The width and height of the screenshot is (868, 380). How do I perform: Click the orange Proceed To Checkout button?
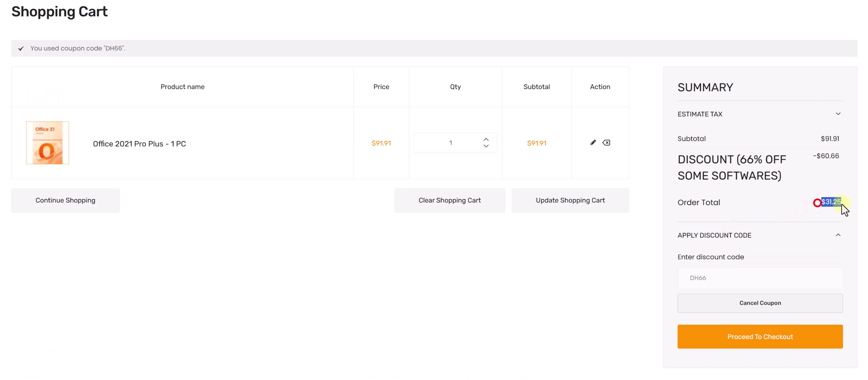click(760, 337)
